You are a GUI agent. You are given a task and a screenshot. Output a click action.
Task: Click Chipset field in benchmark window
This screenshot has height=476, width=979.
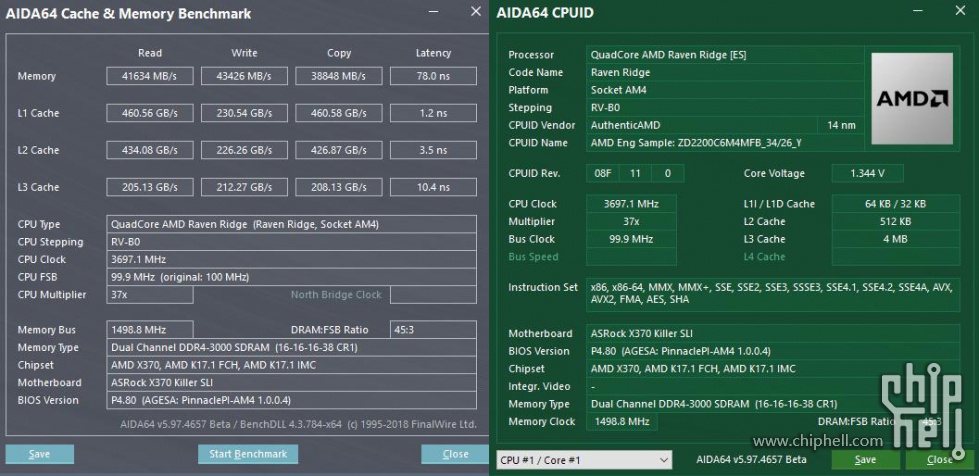click(x=292, y=365)
